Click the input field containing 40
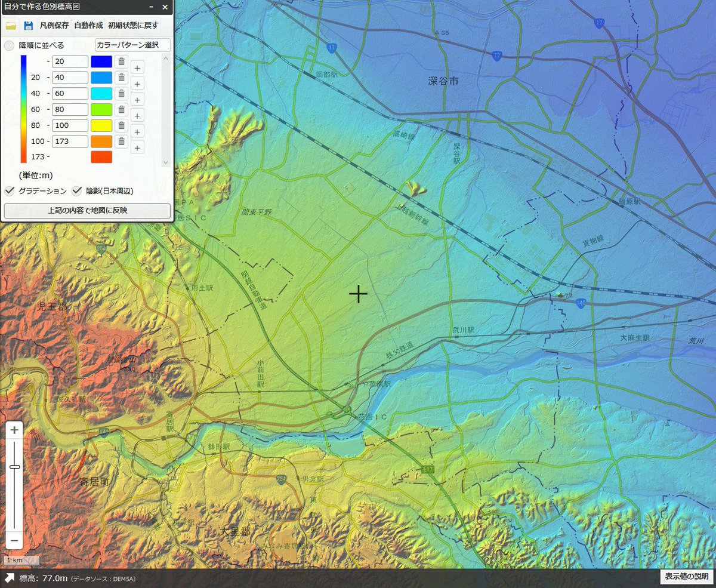Viewport: 716px width, 588px height. point(70,78)
